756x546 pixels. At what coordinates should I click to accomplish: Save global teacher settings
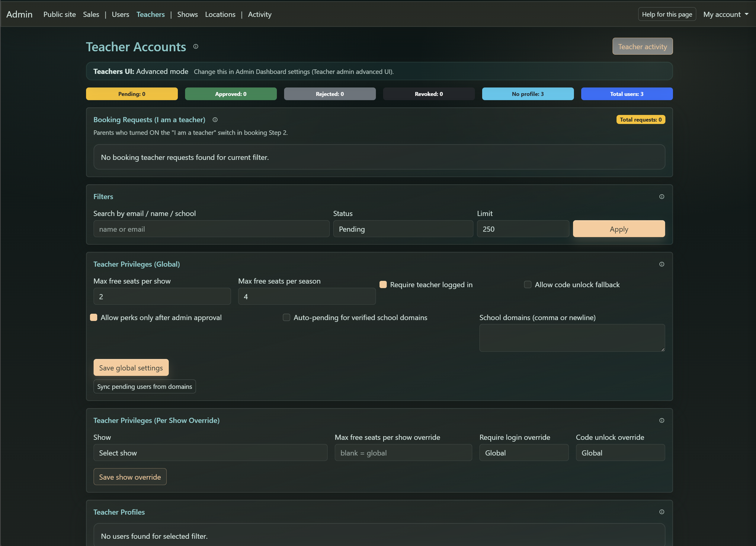[131, 367]
